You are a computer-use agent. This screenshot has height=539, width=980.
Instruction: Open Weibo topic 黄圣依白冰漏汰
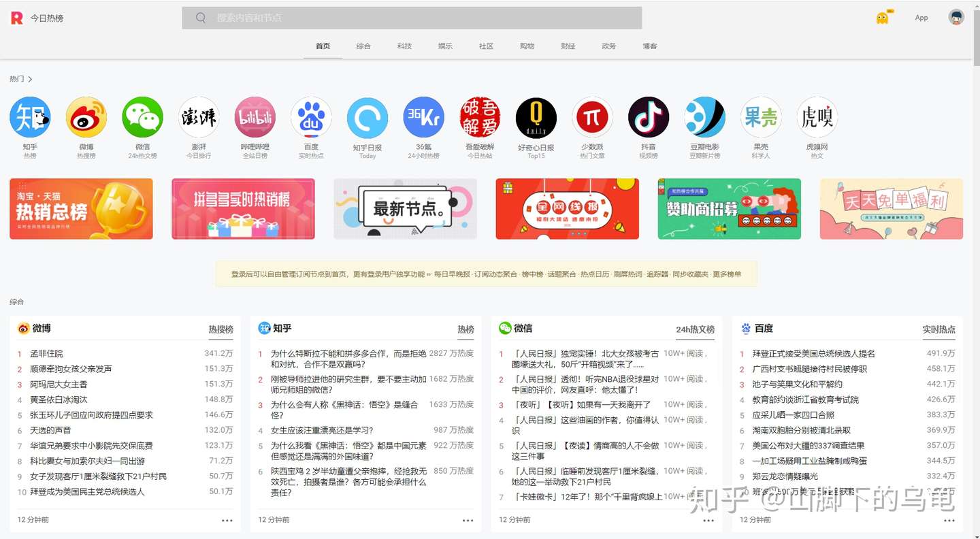pyautogui.click(x=59, y=399)
